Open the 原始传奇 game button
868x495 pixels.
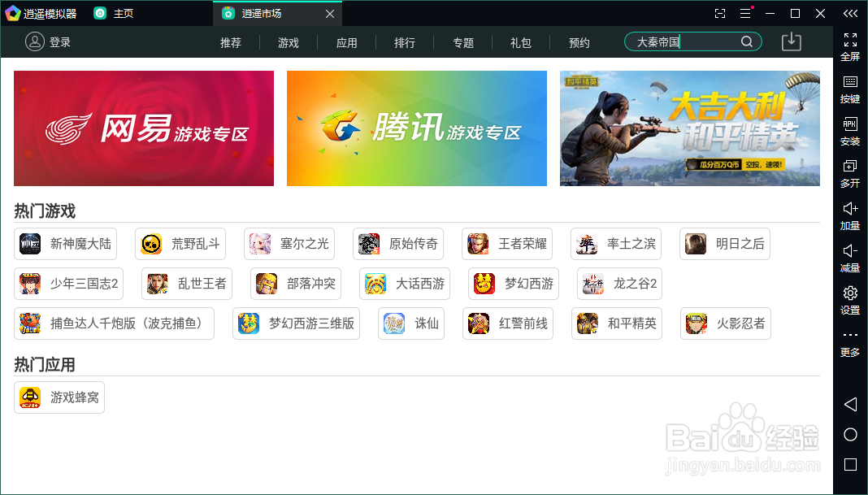398,244
